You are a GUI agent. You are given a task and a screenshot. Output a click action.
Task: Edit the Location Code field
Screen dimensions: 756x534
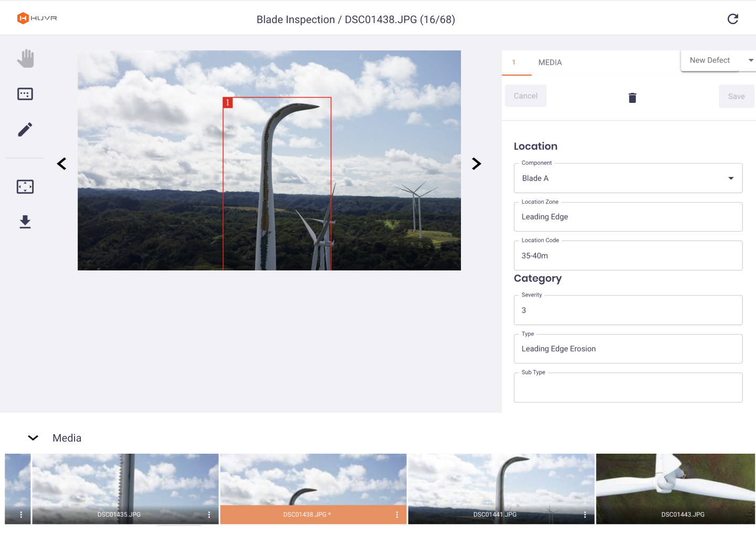pyautogui.click(x=628, y=256)
